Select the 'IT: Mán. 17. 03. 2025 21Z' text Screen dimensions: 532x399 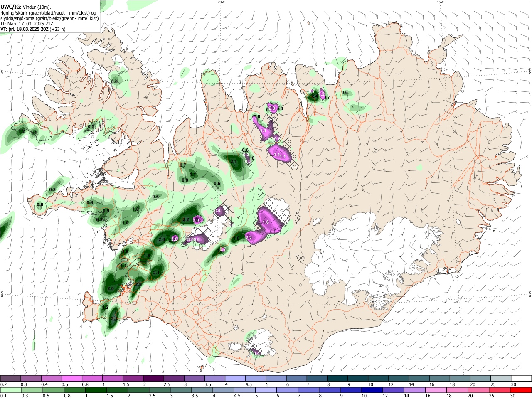coord(27,24)
